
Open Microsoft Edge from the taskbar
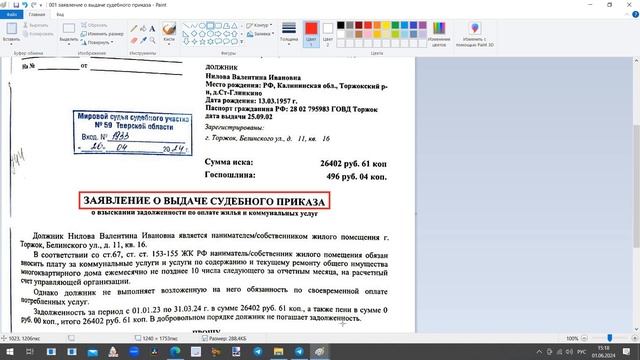pos(175,351)
